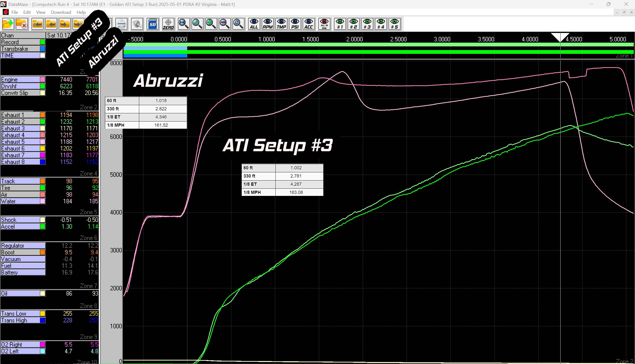Click the 330 ft value 2.822
The image size is (635, 364).
[x=161, y=109]
